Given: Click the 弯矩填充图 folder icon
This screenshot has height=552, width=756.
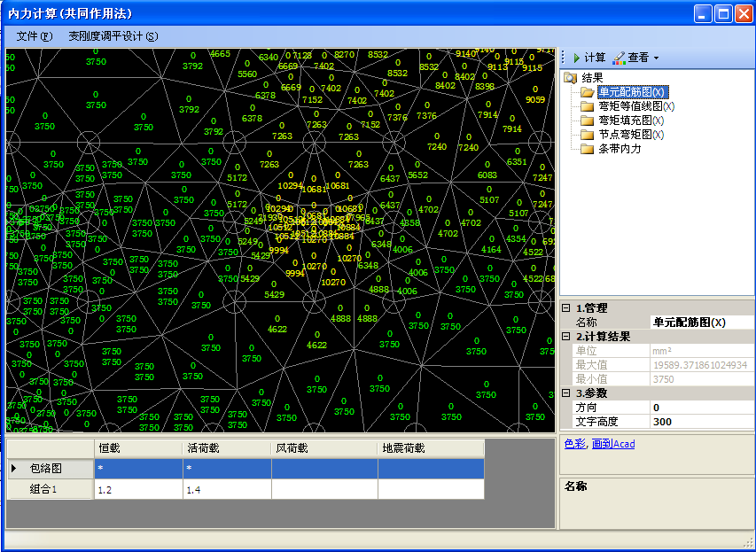Looking at the screenshot, I should tap(588, 121).
